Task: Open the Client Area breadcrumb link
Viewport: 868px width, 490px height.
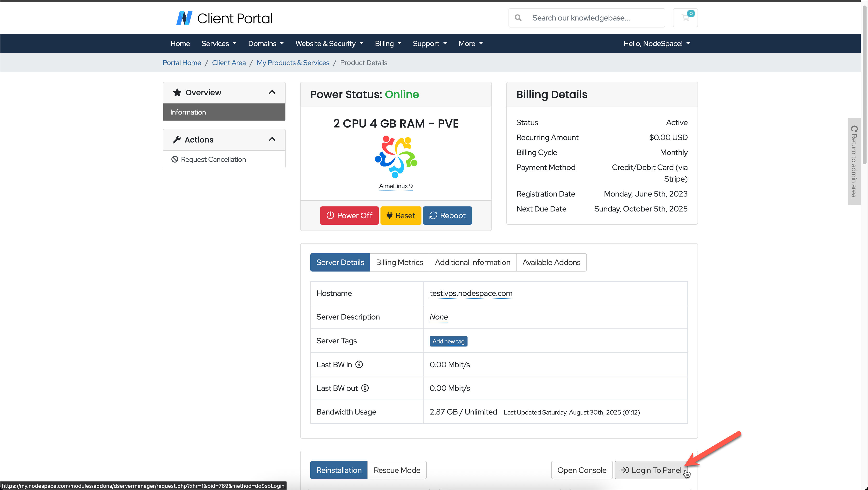Action: click(229, 63)
